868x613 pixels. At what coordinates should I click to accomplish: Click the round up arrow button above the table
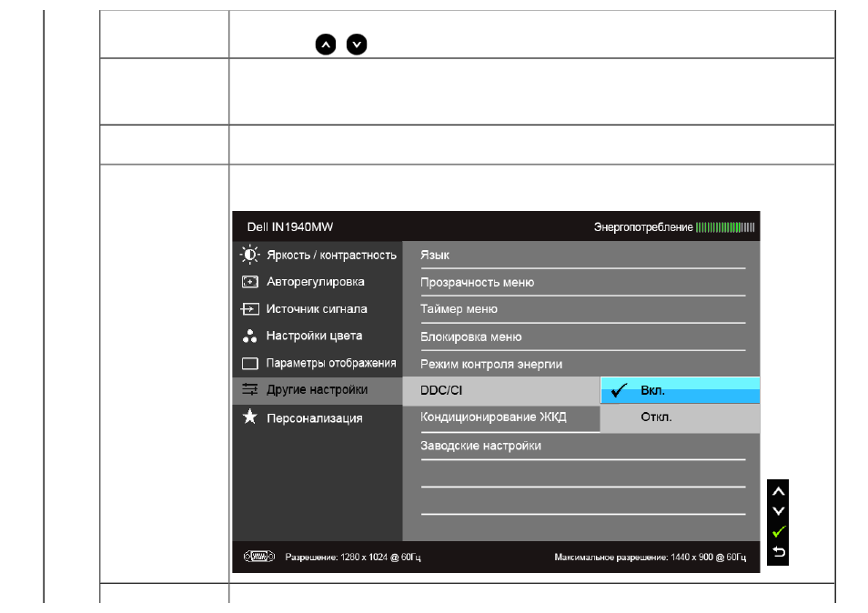click(326, 45)
